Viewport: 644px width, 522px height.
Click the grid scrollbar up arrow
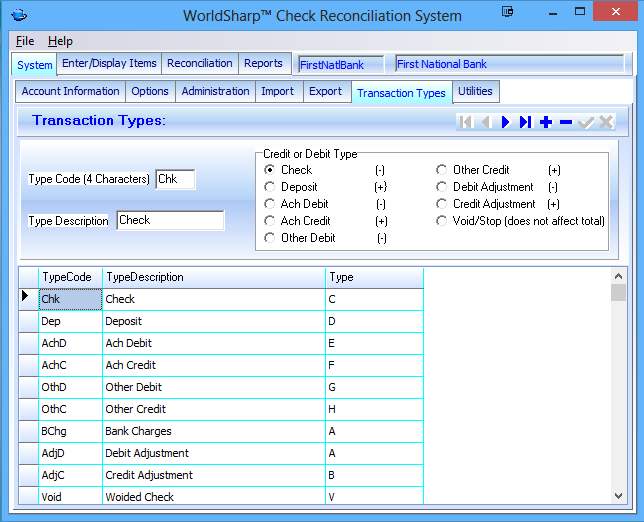coord(619,276)
